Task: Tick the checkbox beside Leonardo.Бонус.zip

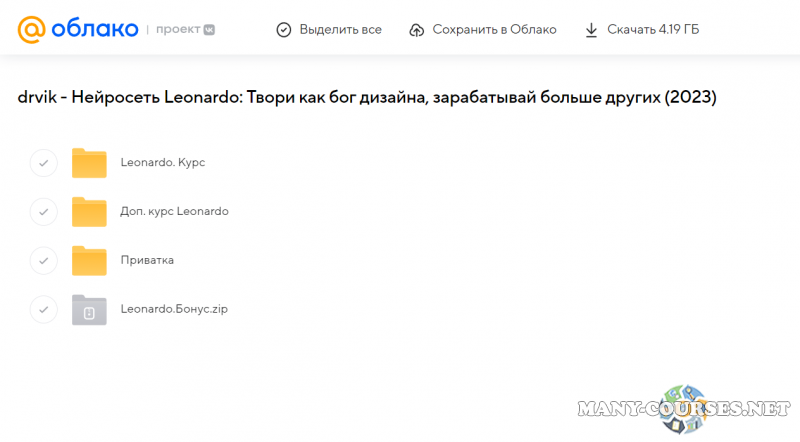Action: (x=43, y=309)
